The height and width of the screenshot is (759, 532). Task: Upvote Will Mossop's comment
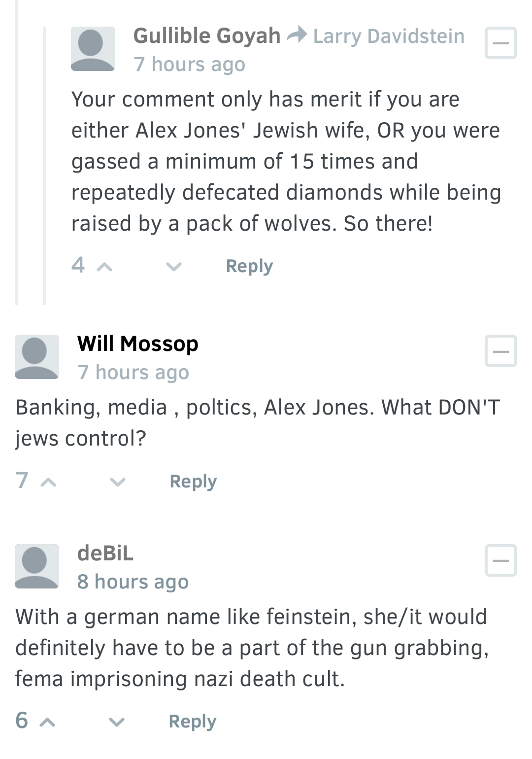pyautogui.click(x=48, y=482)
